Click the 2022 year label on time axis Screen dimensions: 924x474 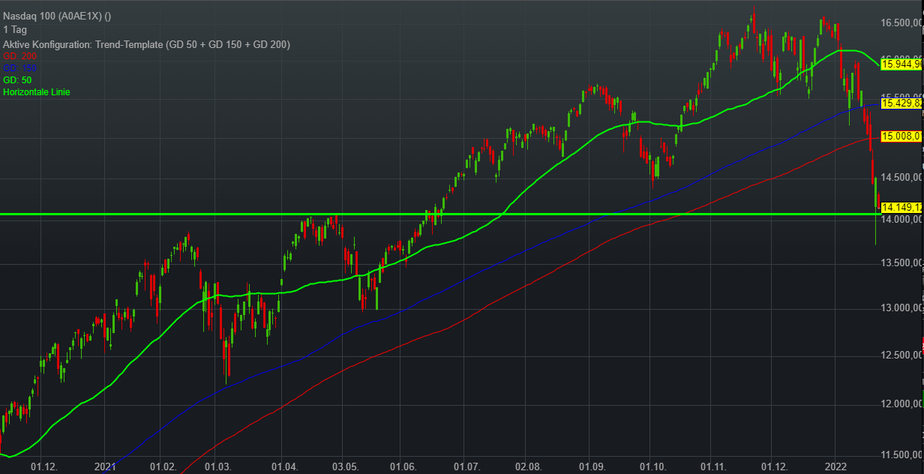pos(836,466)
